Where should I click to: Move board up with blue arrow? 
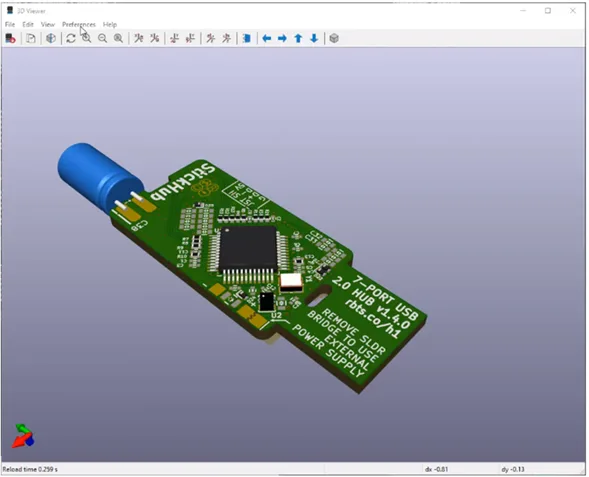click(298, 38)
